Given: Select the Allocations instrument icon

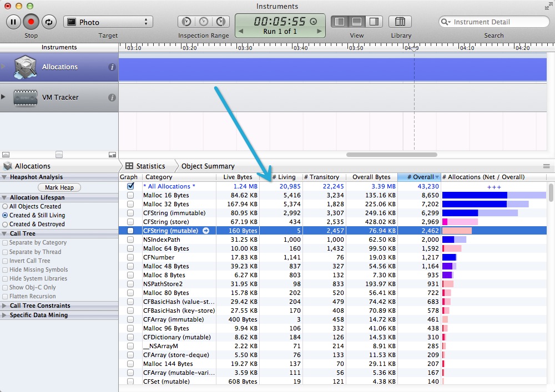Looking at the screenshot, I should coord(26,67).
